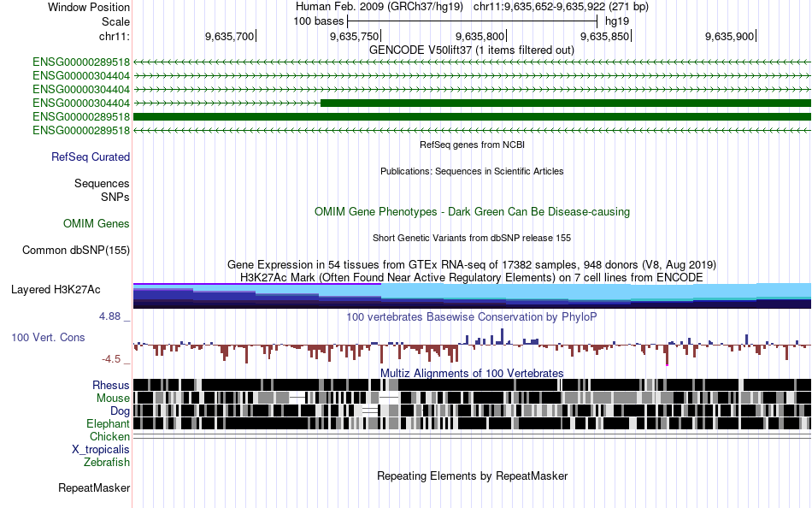Click the -4.5 lower scale value

click(111, 358)
